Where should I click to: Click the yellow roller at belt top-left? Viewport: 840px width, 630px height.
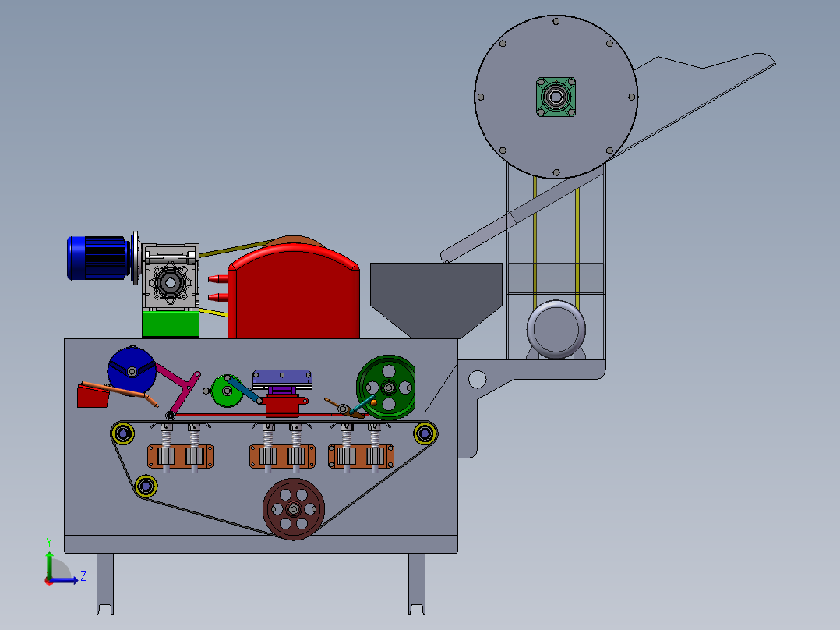pyautogui.click(x=123, y=434)
